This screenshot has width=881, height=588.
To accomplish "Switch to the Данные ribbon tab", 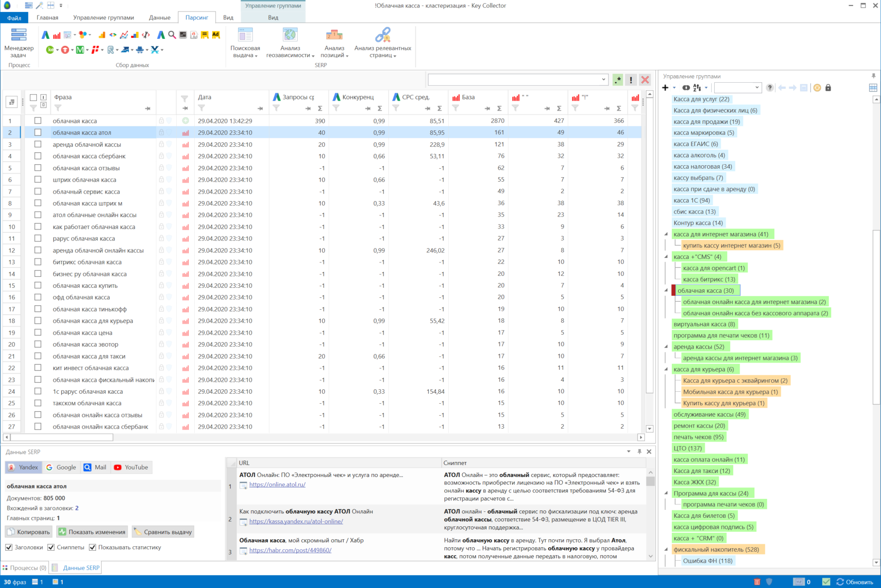I will click(x=160, y=17).
